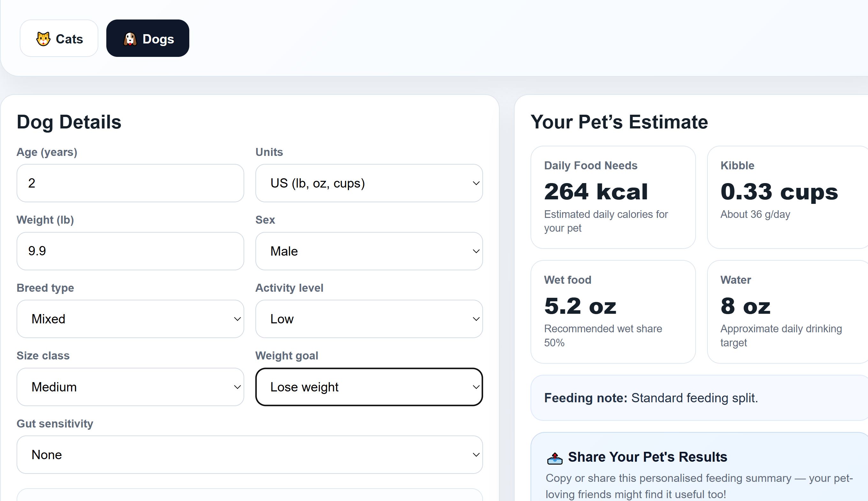Open the Activity level dropdown

point(369,319)
